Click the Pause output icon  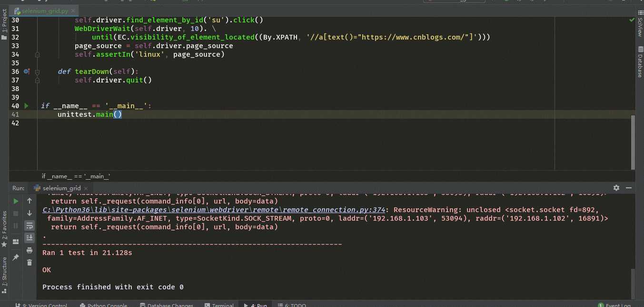(x=16, y=225)
